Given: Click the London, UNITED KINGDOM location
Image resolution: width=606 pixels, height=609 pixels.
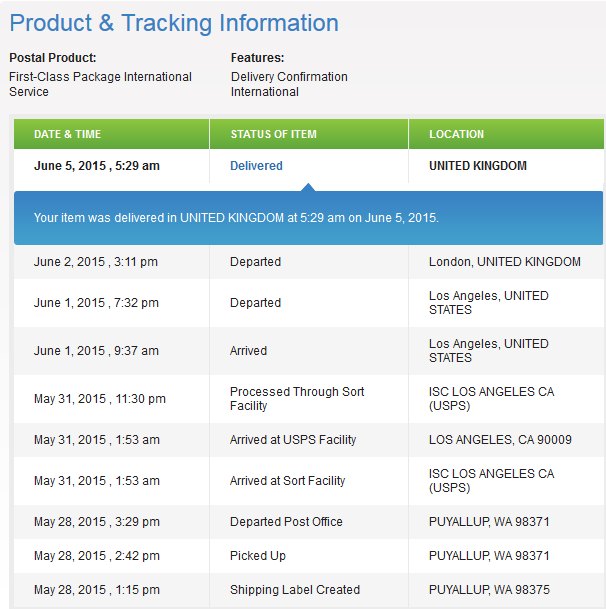Looking at the screenshot, I should click(505, 262).
